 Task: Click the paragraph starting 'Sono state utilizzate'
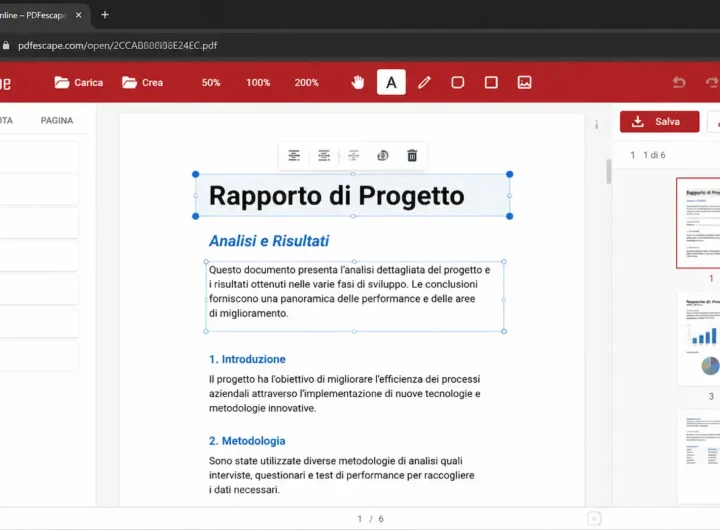(x=342, y=475)
